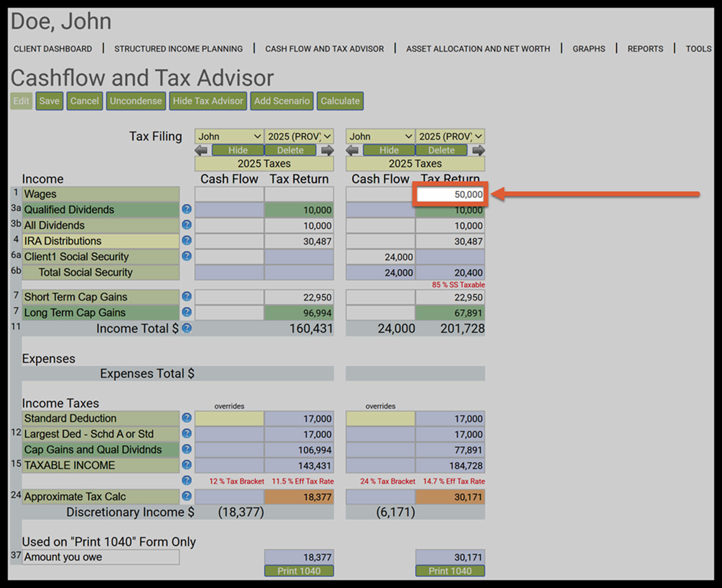Click the help icon next to Income Total

pos(187,328)
